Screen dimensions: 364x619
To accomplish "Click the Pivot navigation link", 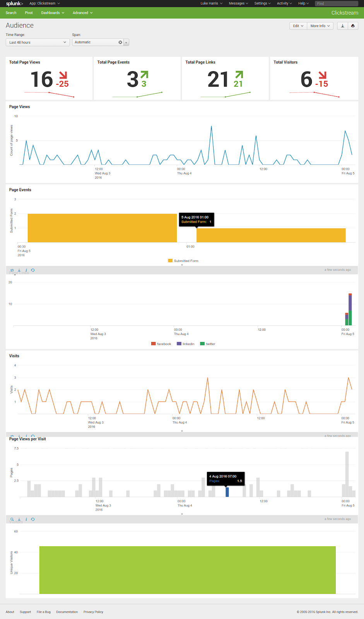I will [29, 13].
